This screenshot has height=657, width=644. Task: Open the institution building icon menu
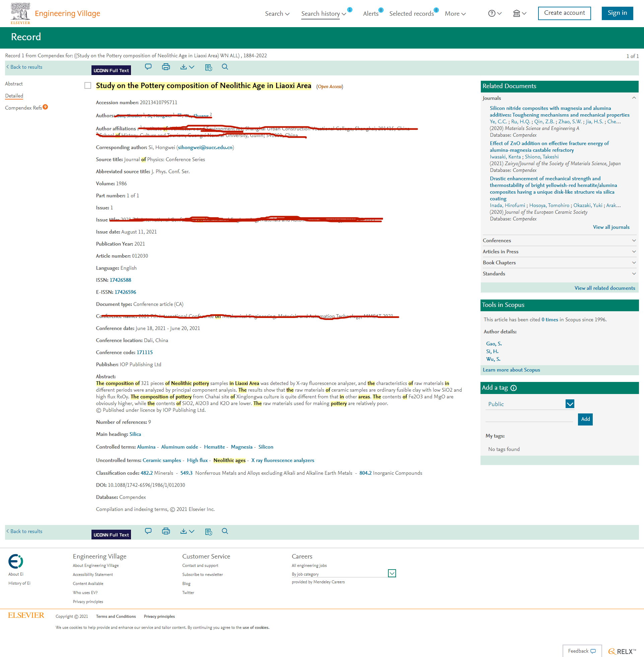tap(520, 13)
